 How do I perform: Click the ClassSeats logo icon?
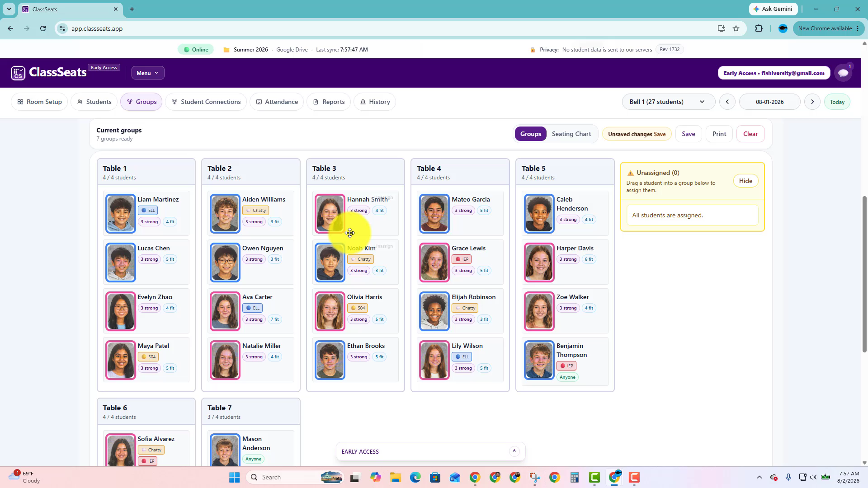(x=18, y=73)
